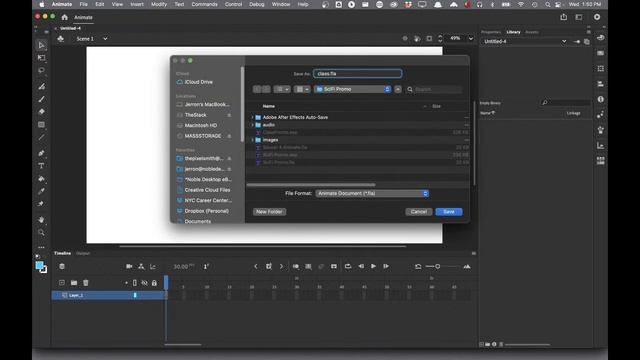Click the timeline camera icon
640x360 pixels.
129,267
